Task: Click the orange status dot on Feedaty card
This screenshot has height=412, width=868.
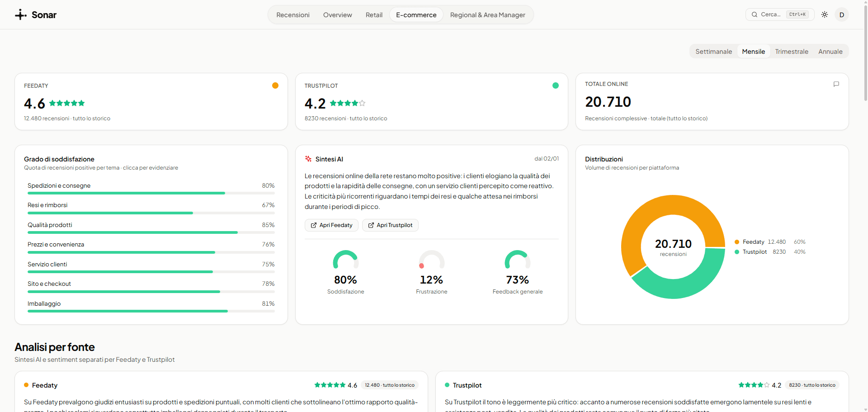Action: click(275, 85)
